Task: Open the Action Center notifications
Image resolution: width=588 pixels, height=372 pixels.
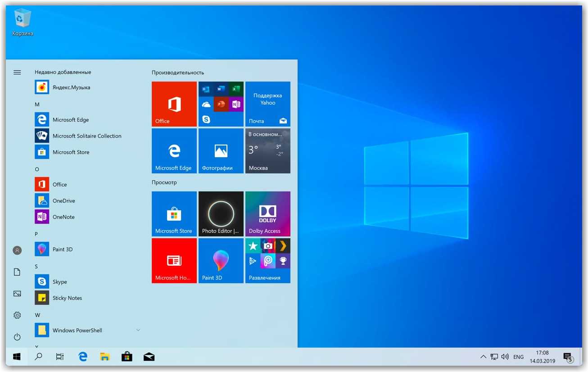Action: tap(568, 357)
